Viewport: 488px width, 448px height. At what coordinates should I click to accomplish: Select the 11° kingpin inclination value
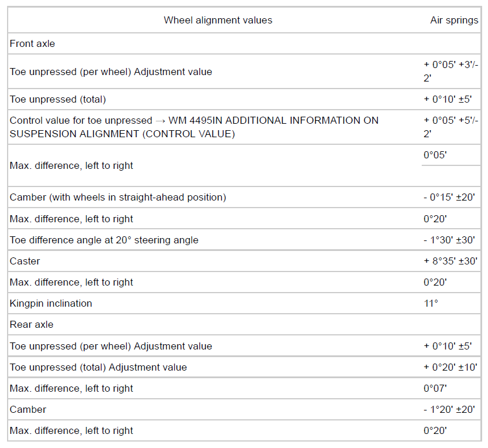(x=431, y=303)
